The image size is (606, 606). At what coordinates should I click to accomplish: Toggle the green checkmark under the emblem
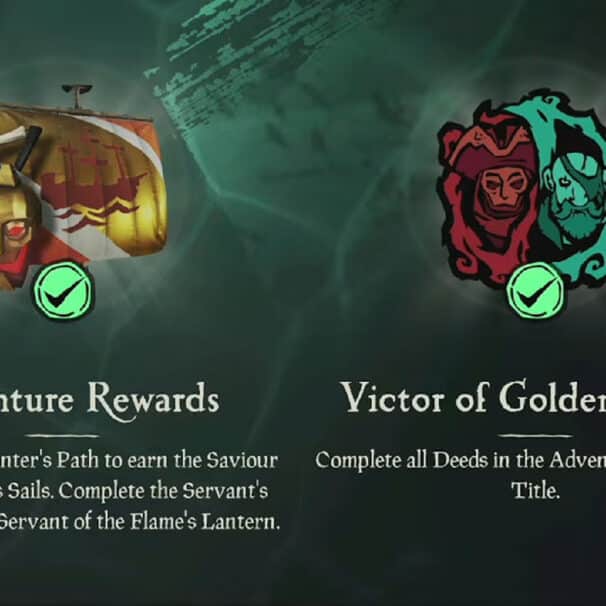click(x=536, y=290)
